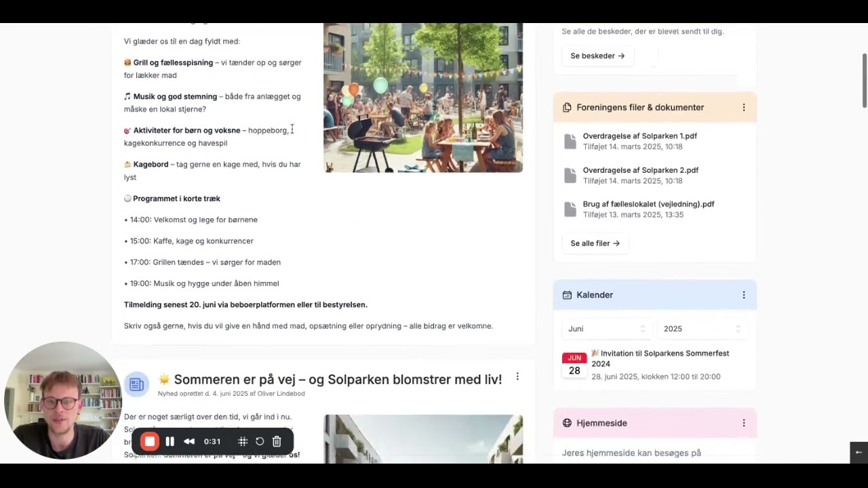The height and width of the screenshot is (488, 868).
Task: Click the presenter webcam bubble
Action: (x=62, y=401)
